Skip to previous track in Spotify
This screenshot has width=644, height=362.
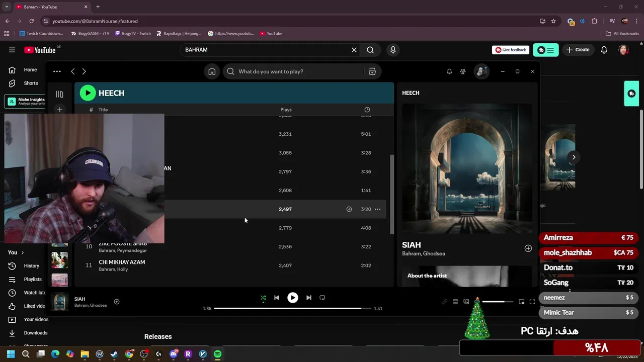click(277, 298)
